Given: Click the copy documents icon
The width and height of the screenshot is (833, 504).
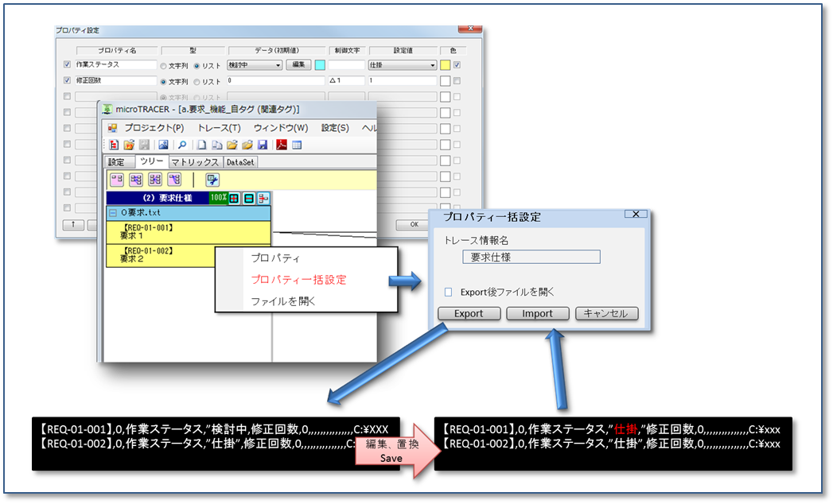Looking at the screenshot, I should (x=216, y=145).
